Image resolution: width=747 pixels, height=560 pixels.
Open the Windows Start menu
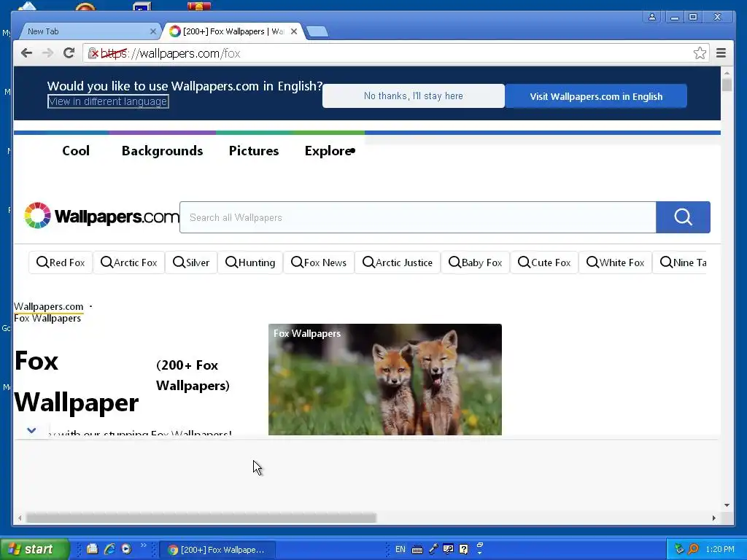pyautogui.click(x=34, y=549)
